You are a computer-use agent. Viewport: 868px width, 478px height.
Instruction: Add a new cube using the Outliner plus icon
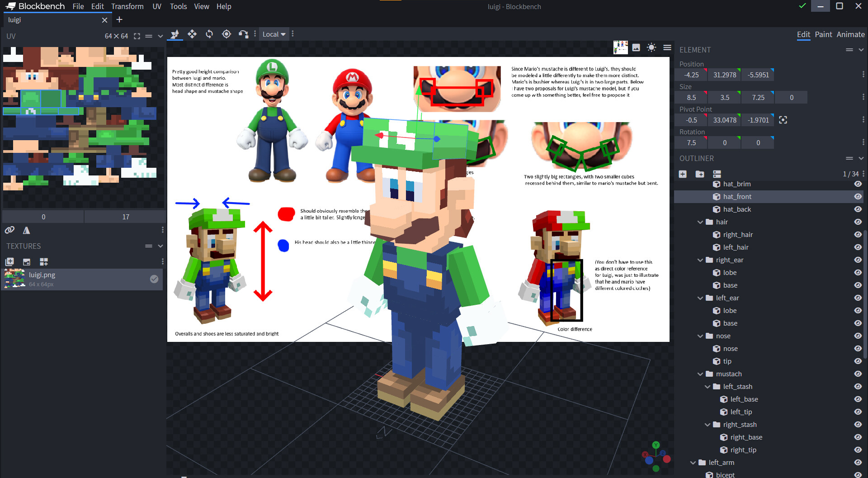pyautogui.click(x=683, y=174)
